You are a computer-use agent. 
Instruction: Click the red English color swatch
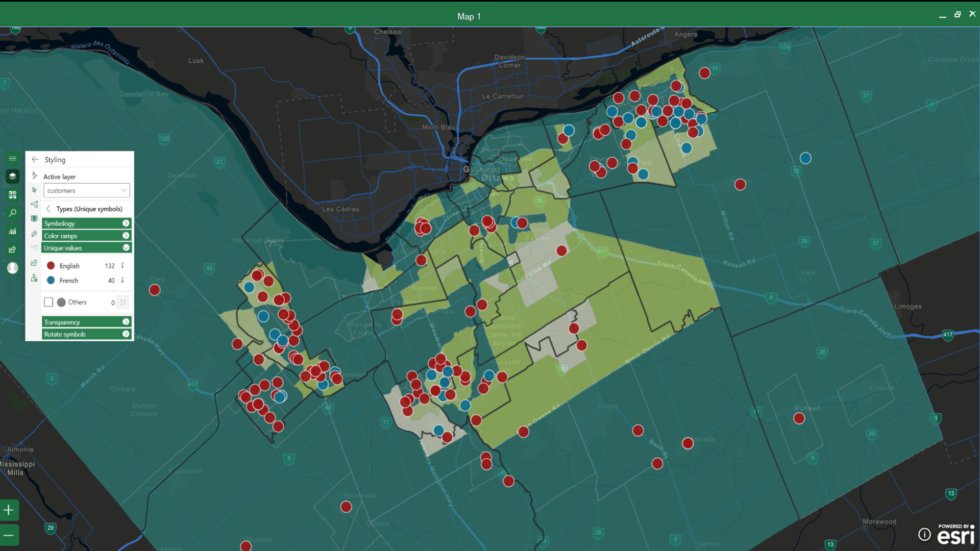51,266
